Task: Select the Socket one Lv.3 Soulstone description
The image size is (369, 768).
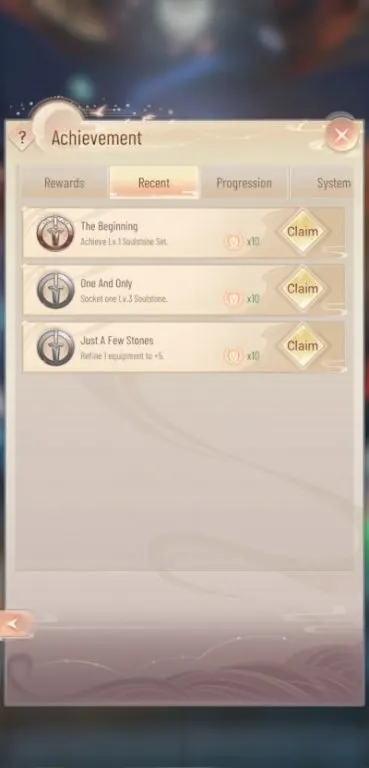Action: click(124, 299)
